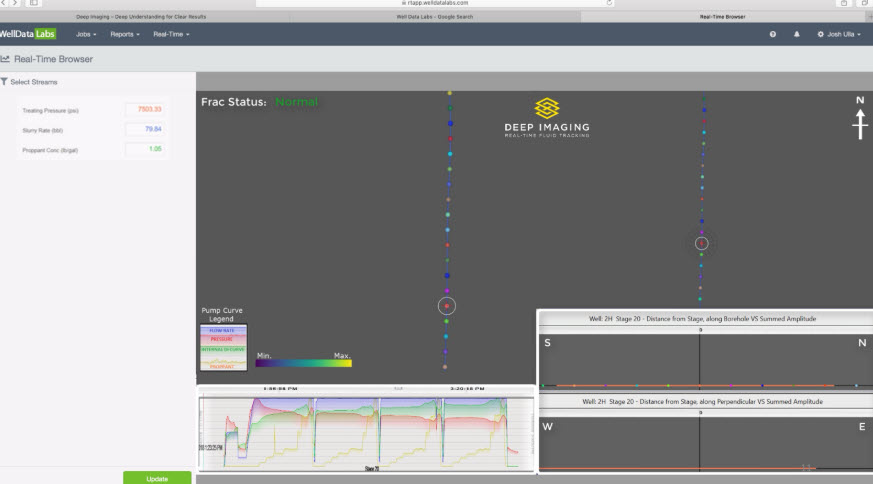
Task: Click the Min-Max amplitude color scale bar
Action: [x=303, y=363]
